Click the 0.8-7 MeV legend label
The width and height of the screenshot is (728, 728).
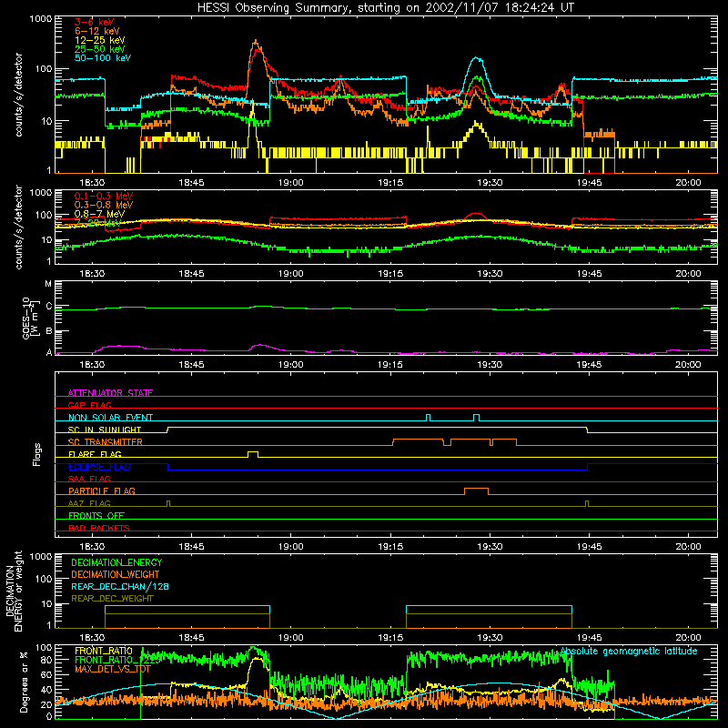(99, 214)
